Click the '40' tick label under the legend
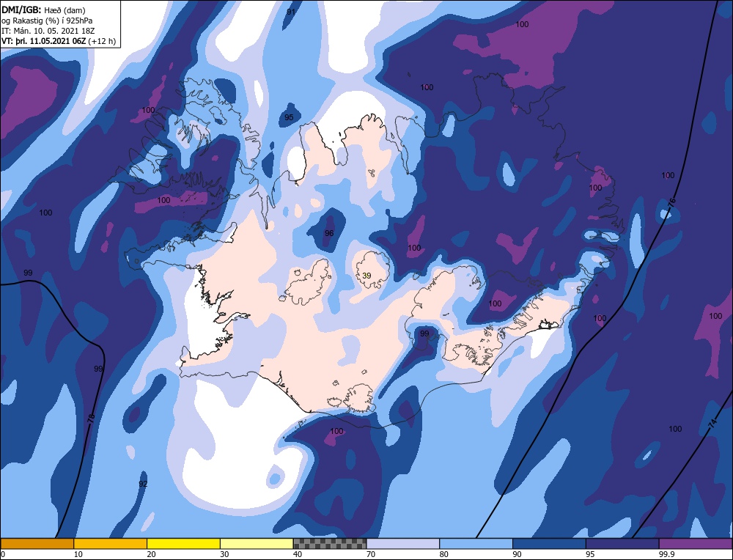This screenshot has width=733, height=560. (x=298, y=554)
